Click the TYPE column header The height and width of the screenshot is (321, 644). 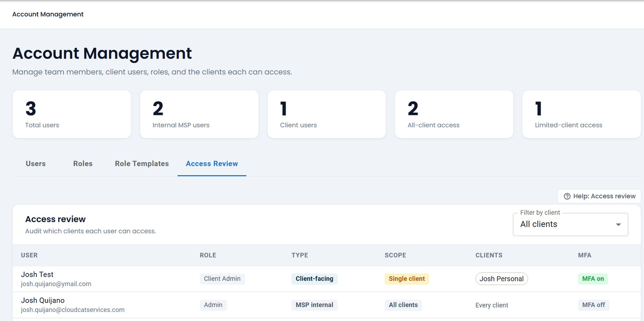click(x=300, y=255)
